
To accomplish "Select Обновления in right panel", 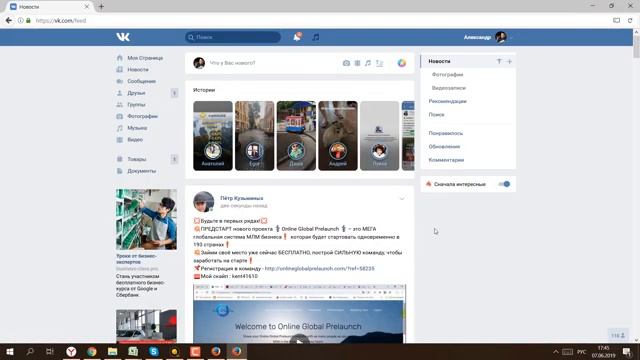I will click(444, 147).
